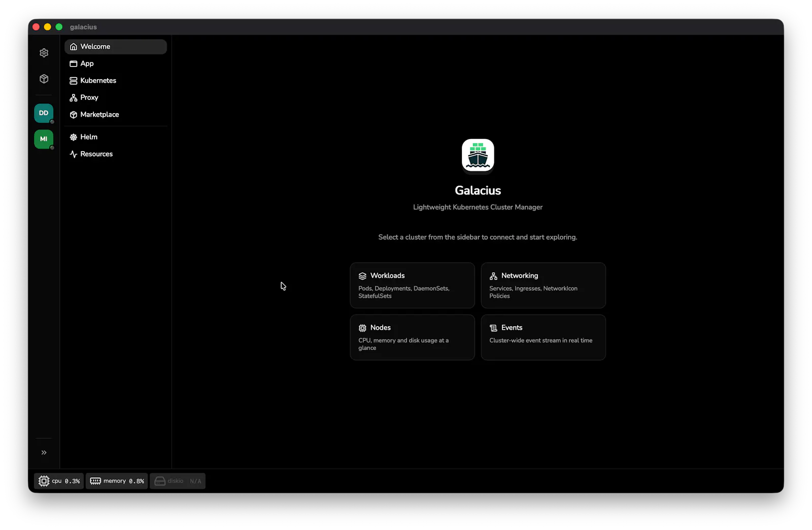Click the cpu usage indicator in status bar

pos(59,481)
